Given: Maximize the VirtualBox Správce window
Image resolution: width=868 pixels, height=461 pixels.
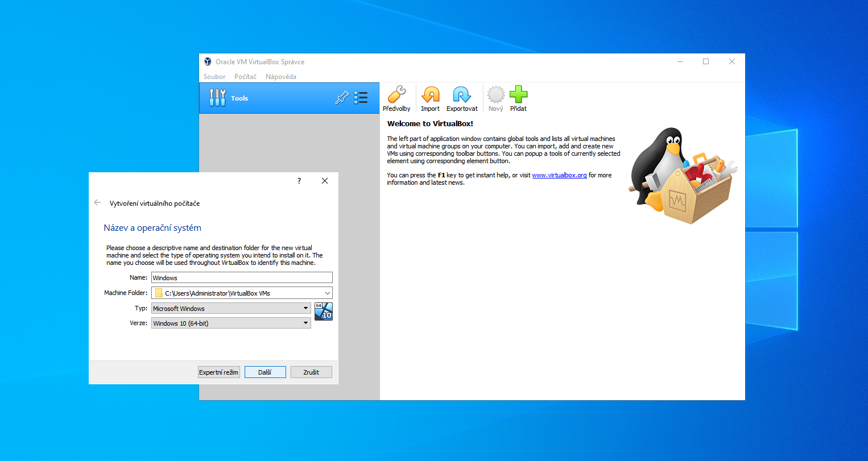Looking at the screenshot, I should click(706, 61).
